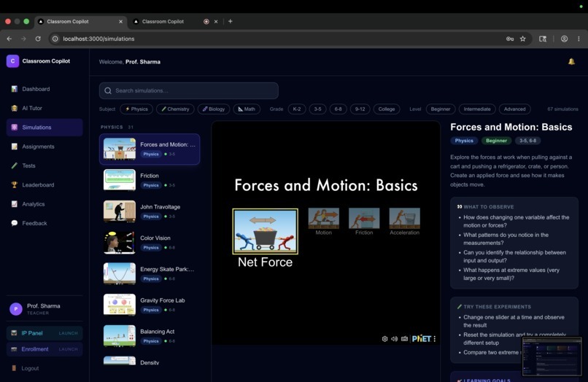Viewport: 588px width, 382px height.
Task: Bookmark this page star icon
Action: 523,39
